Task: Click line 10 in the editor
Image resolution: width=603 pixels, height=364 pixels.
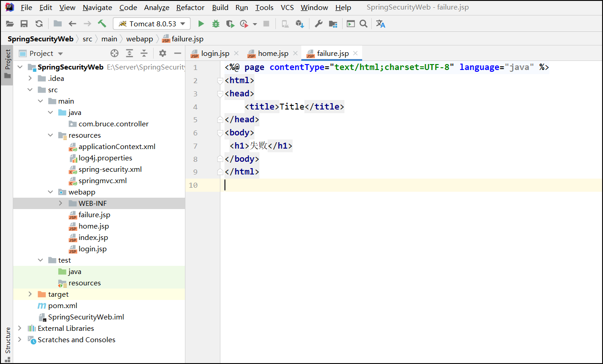Action: [411, 185]
